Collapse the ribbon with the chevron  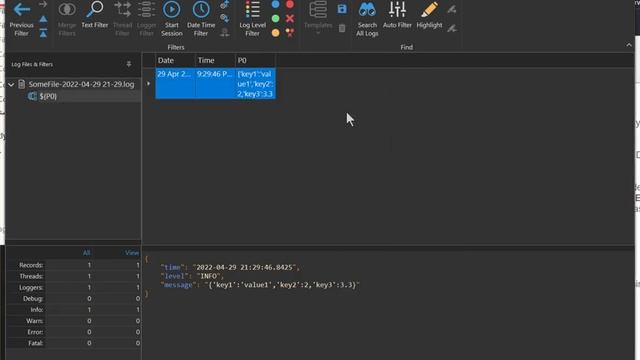(629, 45)
